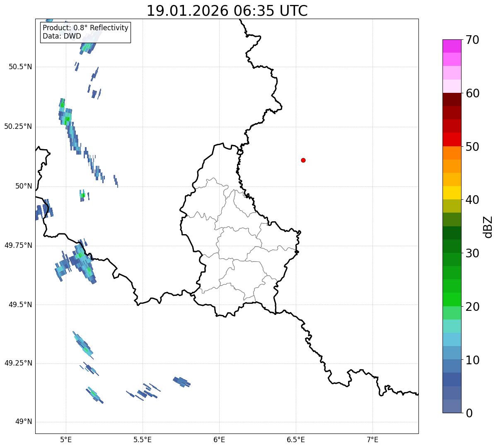Click the longitude label "7°E"
498x448 pixels.
coord(372,439)
